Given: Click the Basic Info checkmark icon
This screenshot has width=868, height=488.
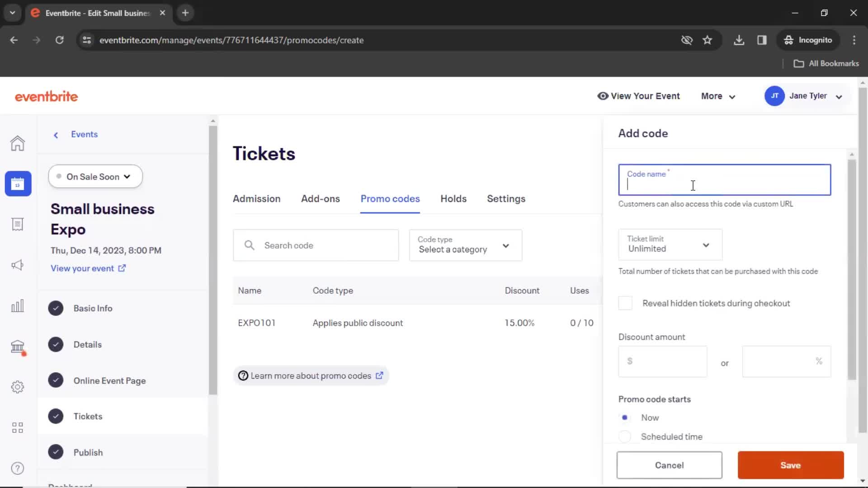Looking at the screenshot, I should click(56, 308).
